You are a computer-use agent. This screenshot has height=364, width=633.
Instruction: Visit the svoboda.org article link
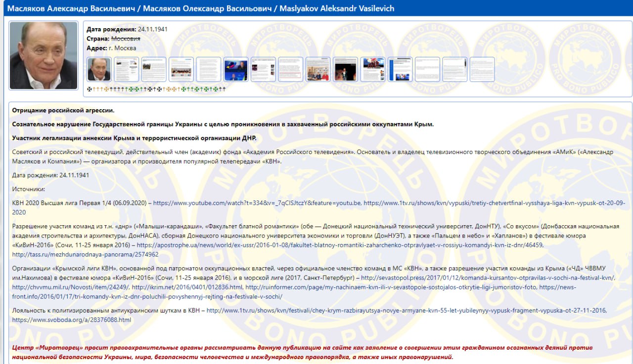click(72, 320)
